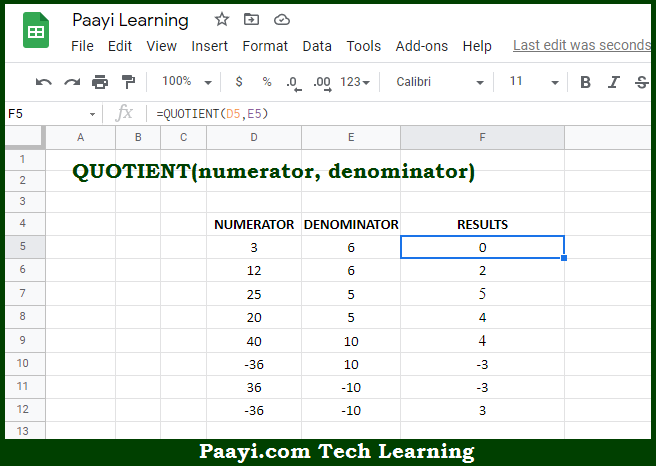Open the Google Sheets home icon
656x466 pixels.
point(37,31)
